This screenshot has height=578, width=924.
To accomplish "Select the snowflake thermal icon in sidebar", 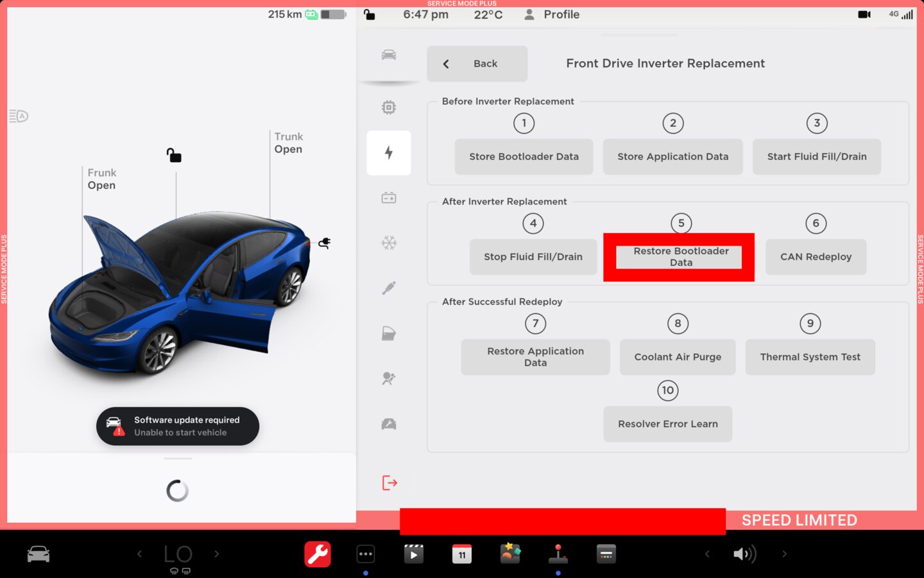I will pos(389,243).
